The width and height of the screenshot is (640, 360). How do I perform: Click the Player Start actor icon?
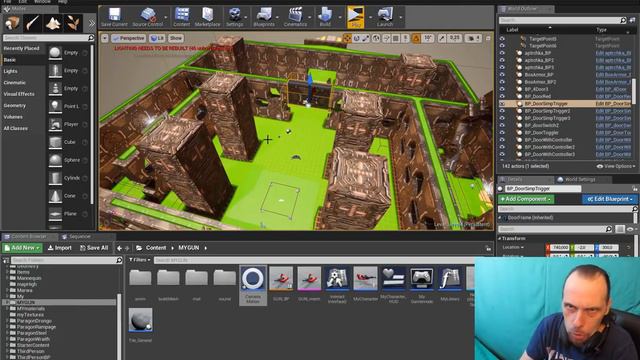point(55,124)
